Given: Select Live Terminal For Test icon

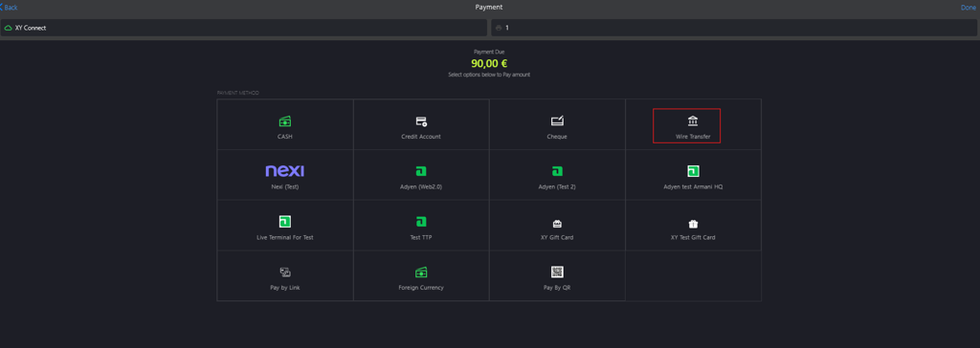Looking at the screenshot, I should [285, 221].
